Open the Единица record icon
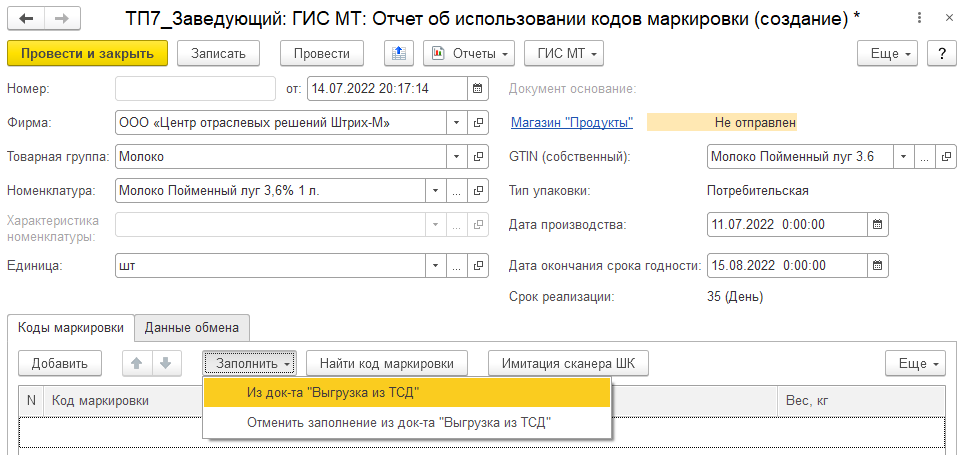This screenshot has width=963, height=455. point(477,266)
